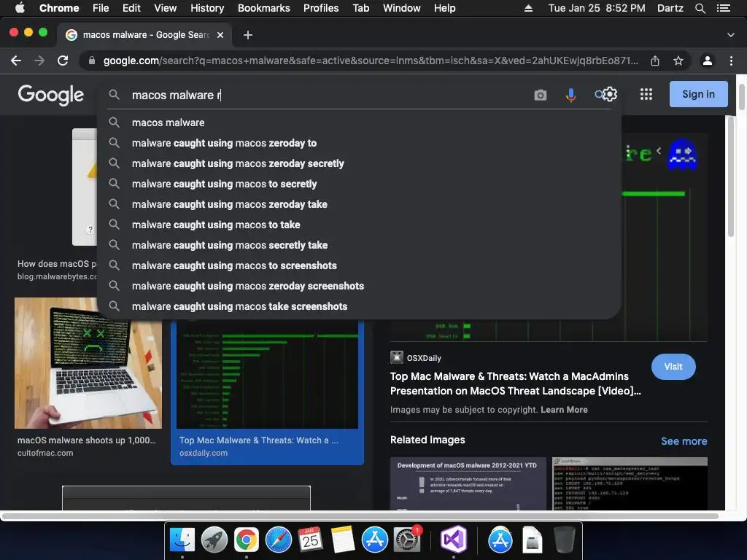Screen dimensions: 747x560
Task: Open the History menu
Action: coord(207,8)
